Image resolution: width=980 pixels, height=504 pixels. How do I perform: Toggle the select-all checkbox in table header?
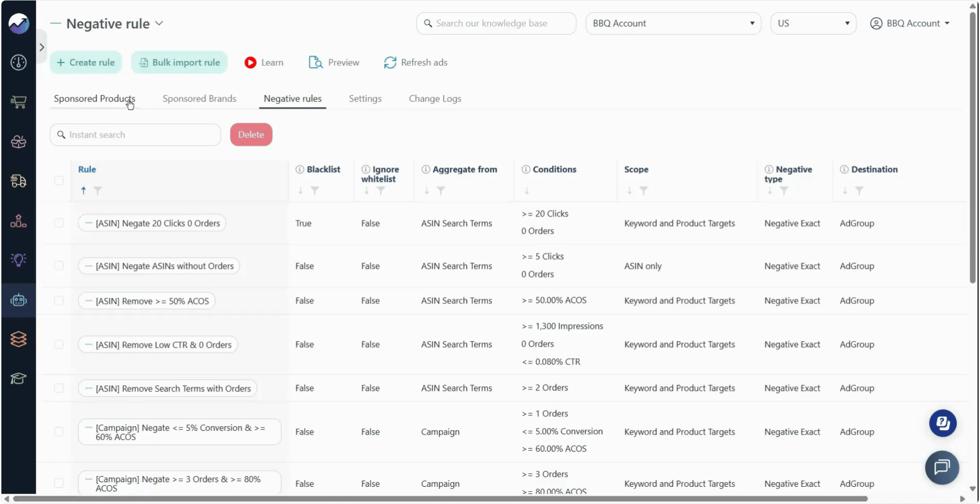pos(59,180)
